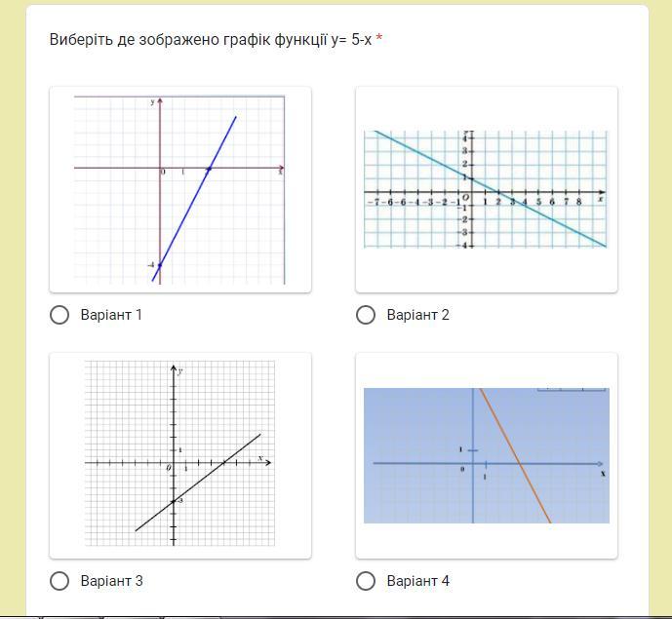Open the graph image with blue rising line
672x619 pixels.
click(x=180, y=190)
